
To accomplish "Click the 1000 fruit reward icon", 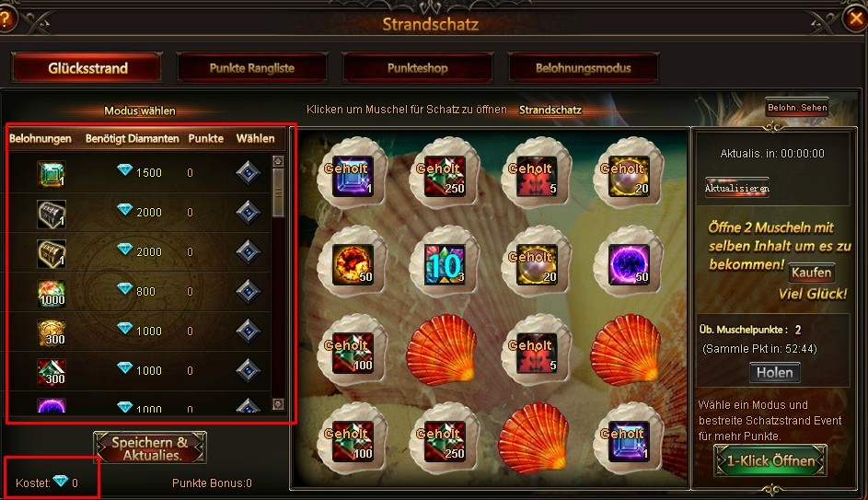I will point(52,293).
